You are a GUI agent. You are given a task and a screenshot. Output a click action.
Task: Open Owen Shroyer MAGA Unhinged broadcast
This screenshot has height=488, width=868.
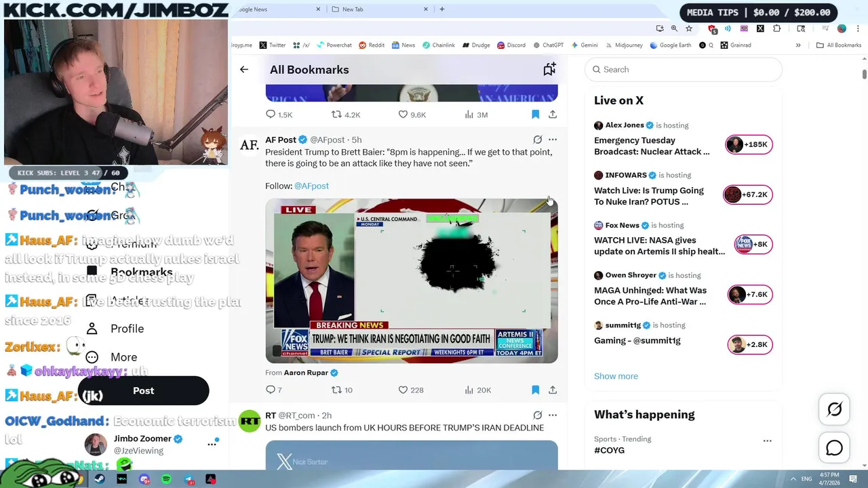click(x=683, y=289)
